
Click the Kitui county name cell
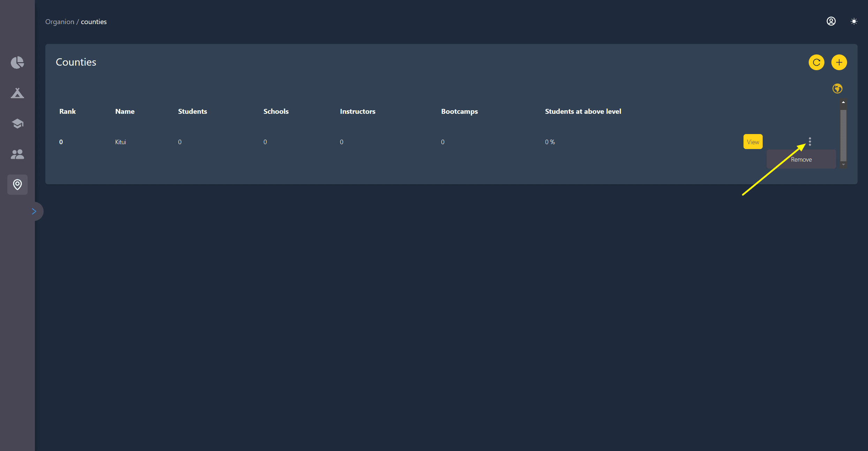tap(120, 142)
